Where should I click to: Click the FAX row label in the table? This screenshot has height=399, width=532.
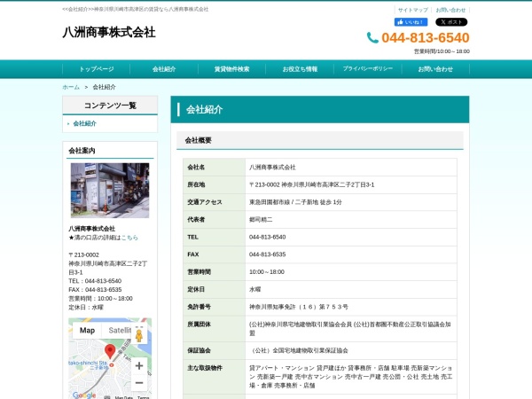coord(193,254)
